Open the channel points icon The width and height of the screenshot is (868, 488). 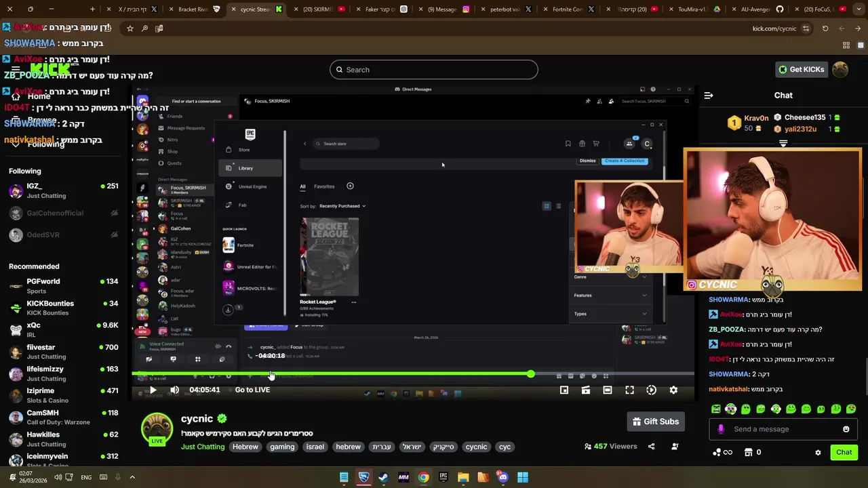click(x=723, y=452)
